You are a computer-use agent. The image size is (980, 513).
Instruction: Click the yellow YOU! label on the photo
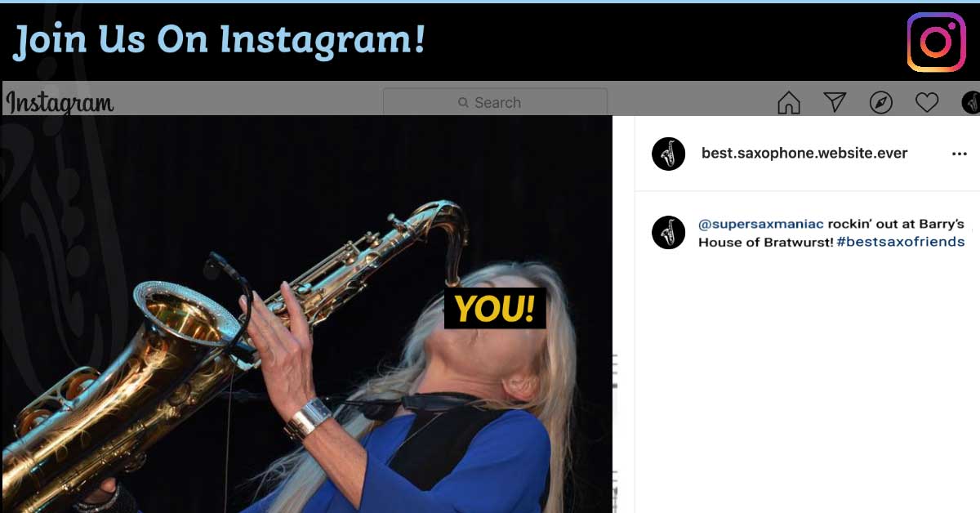click(495, 308)
